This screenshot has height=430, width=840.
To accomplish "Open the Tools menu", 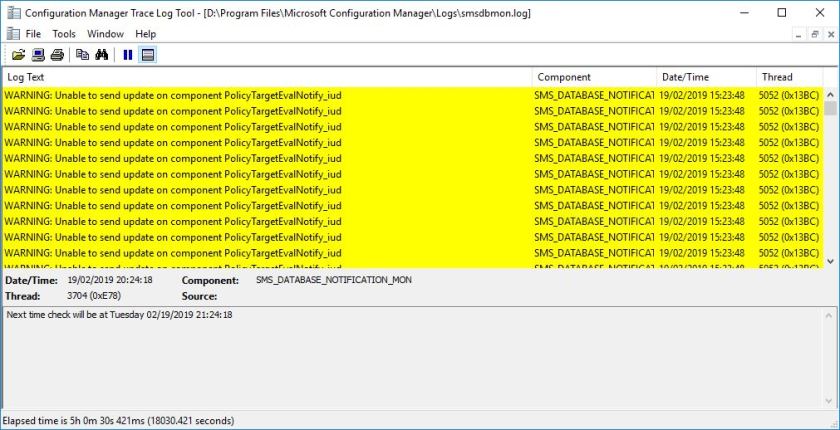I will pos(64,34).
